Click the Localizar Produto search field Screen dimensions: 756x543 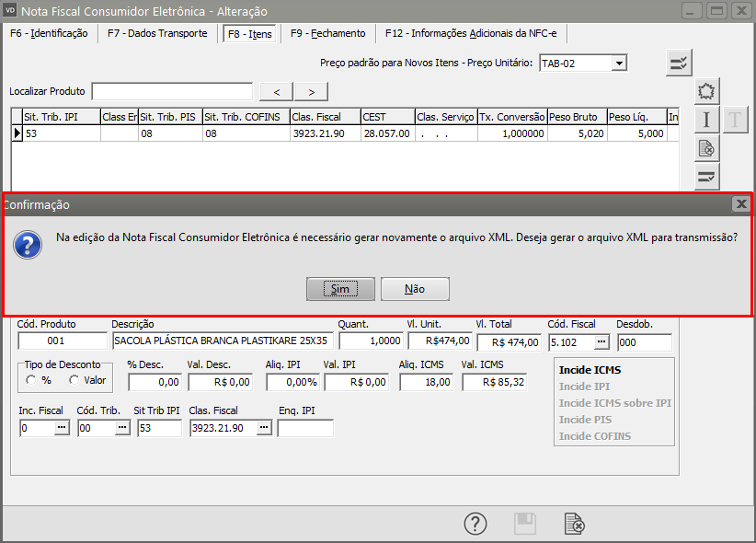(172, 91)
